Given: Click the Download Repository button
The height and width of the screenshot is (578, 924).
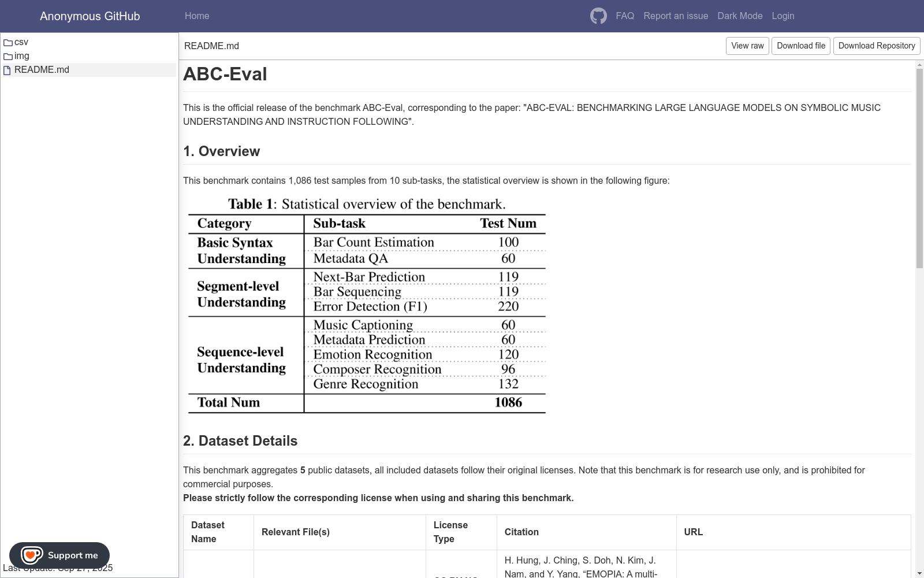Looking at the screenshot, I should 877,46.
